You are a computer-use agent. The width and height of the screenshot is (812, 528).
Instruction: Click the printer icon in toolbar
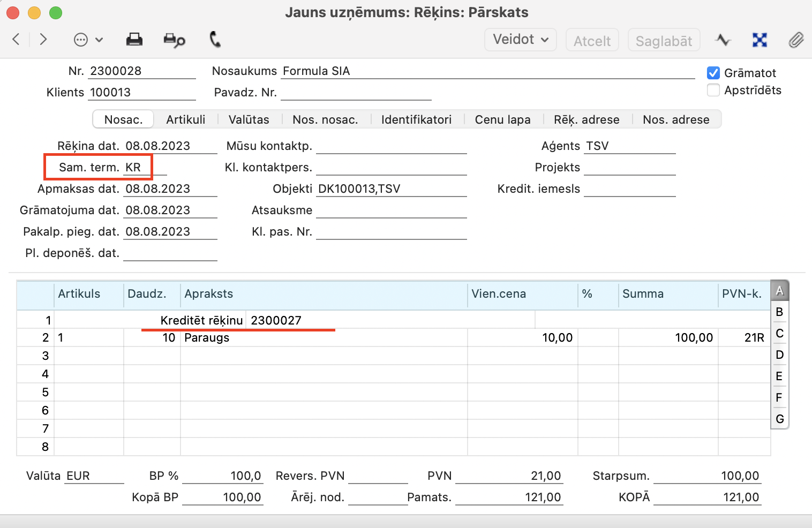[134, 40]
